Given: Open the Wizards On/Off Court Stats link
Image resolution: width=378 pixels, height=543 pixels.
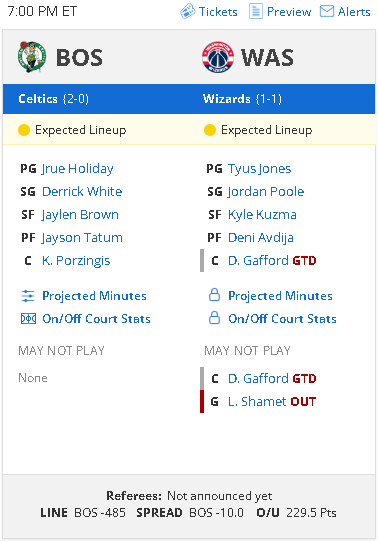Looking at the screenshot, I should pyautogui.click(x=282, y=319).
